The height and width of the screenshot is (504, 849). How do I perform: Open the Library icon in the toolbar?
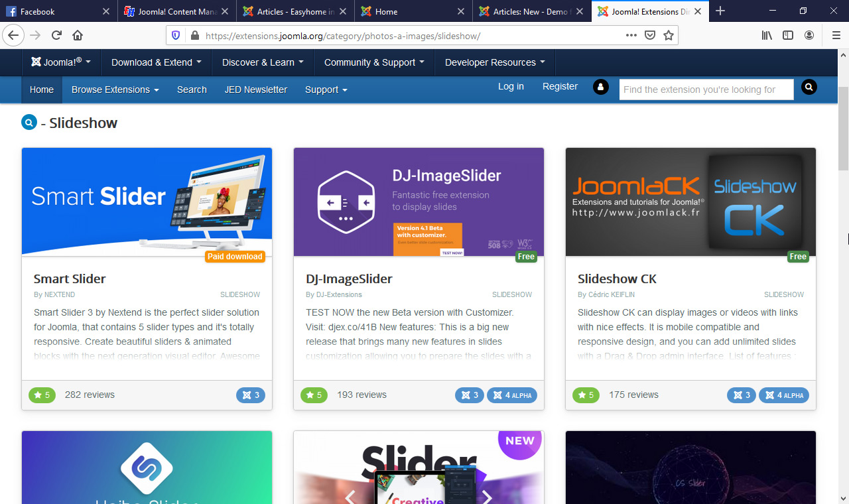click(767, 35)
